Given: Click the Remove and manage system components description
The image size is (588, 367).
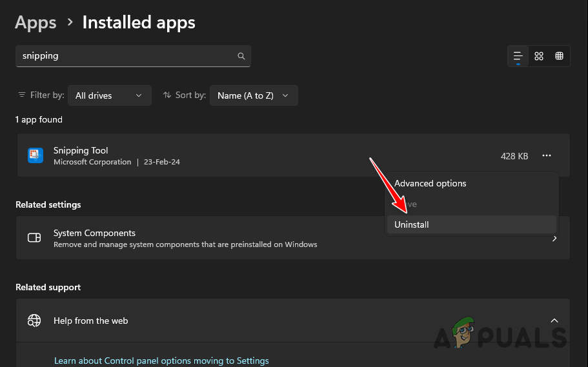Looking at the screenshot, I should click(185, 244).
